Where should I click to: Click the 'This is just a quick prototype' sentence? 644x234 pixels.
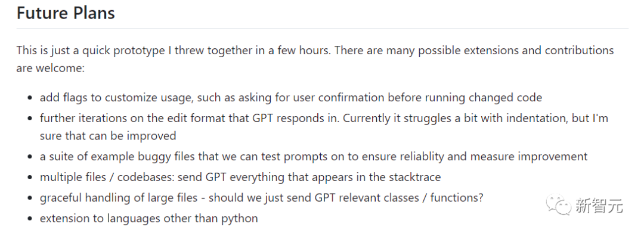(x=315, y=51)
